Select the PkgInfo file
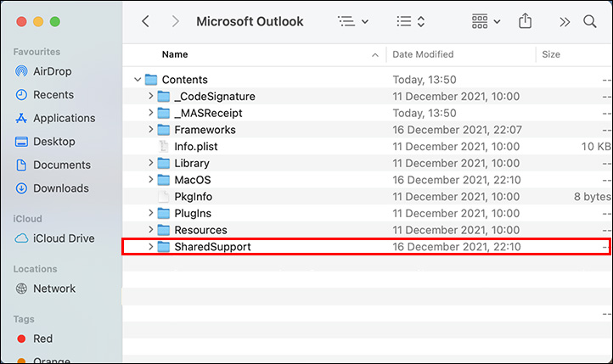The image size is (613, 364). tap(193, 197)
